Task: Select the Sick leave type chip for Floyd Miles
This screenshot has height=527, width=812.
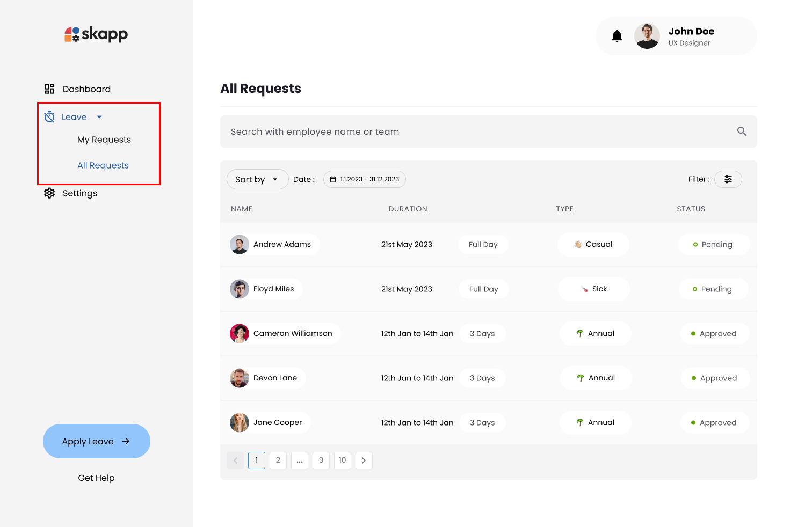Action: (593, 289)
